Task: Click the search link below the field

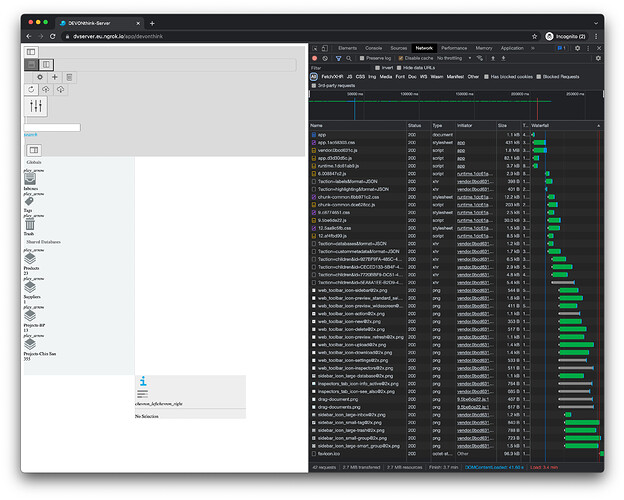Action: point(30,134)
